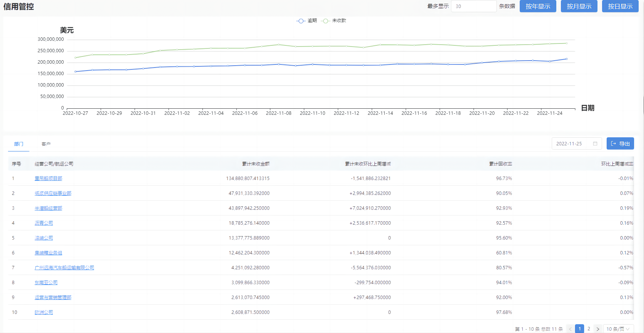Open the 运营与营销管理部 link
This screenshot has width=644, height=333.
(53, 297)
